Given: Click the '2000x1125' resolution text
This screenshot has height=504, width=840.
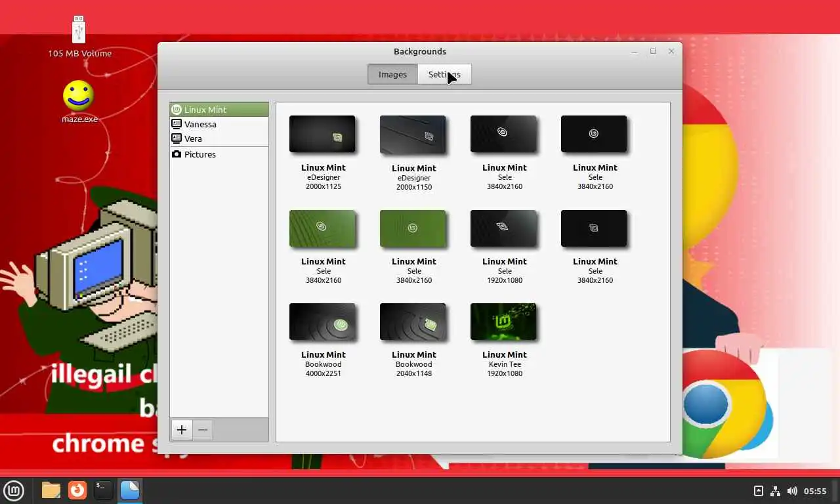Looking at the screenshot, I should click(x=323, y=186).
